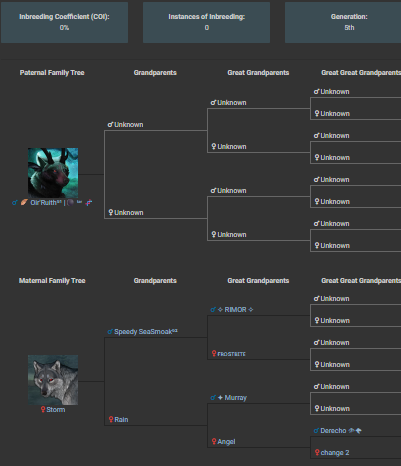Click the male Unknown paternal grandparent entry

click(x=125, y=125)
